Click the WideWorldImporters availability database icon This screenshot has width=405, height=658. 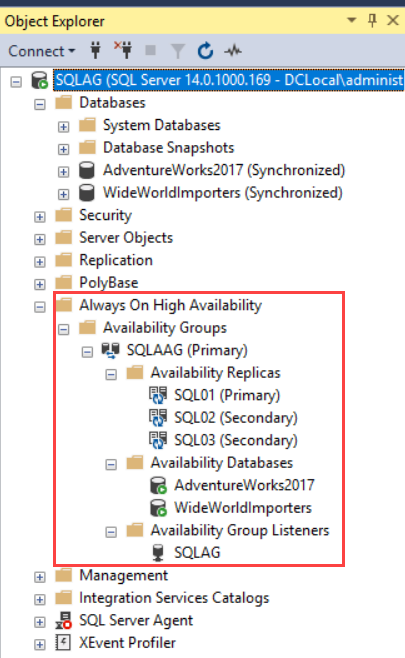coord(159,508)
